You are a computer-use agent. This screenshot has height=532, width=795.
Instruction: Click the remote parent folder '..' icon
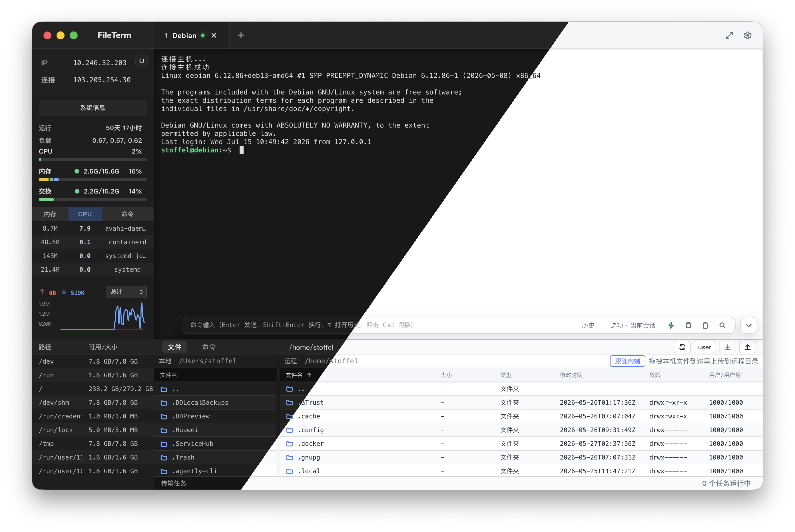click(x=290, y=389)
